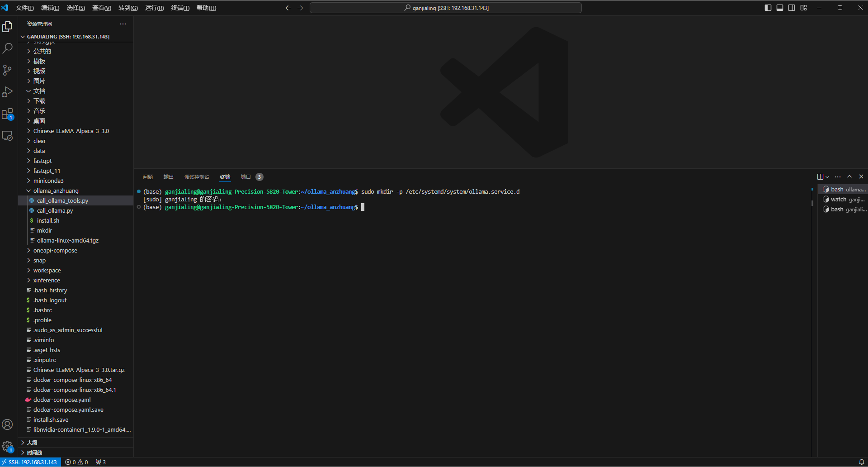The image size is (868, 467).
Task: Switch to the 端口 panel tab
Action: (x=251, y=177)
